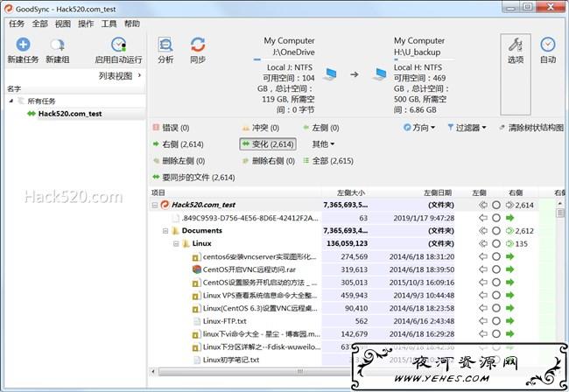Click the Documents folder icon
The image size is (569, 392).
click(x=175, y=231)
